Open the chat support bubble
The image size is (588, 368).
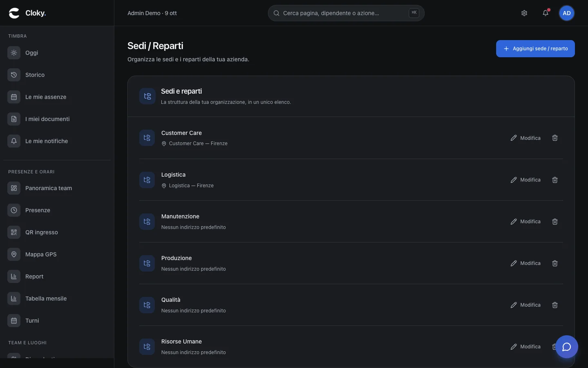566,347
